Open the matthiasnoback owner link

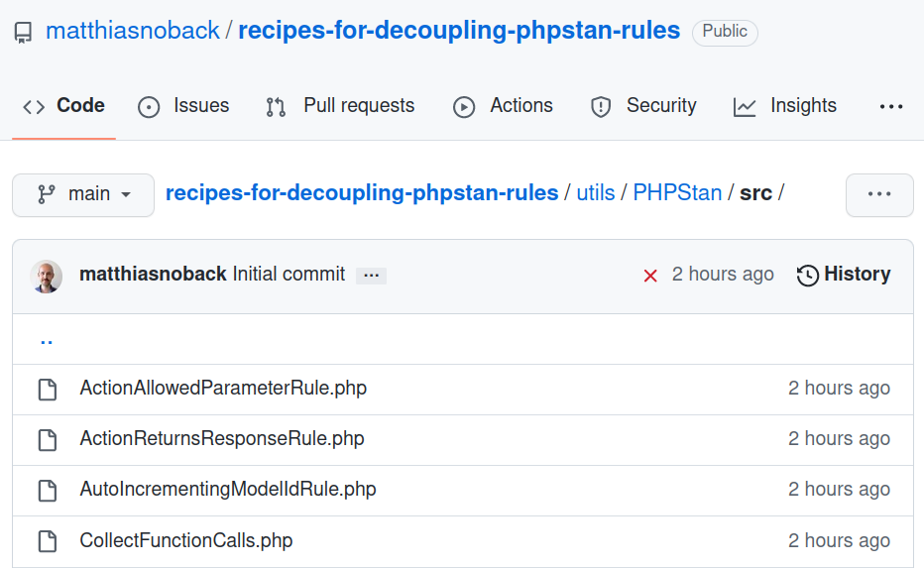pyautogui.click(x=133, y=31)
